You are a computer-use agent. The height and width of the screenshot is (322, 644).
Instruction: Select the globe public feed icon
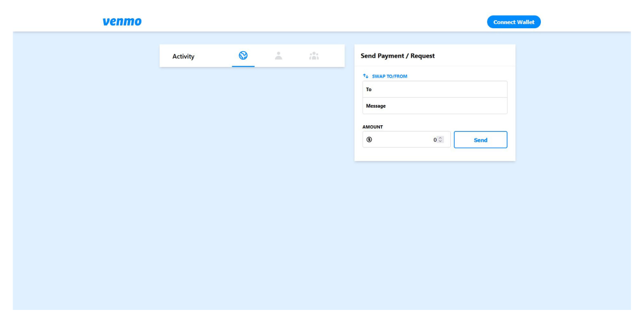pos(244,56)
